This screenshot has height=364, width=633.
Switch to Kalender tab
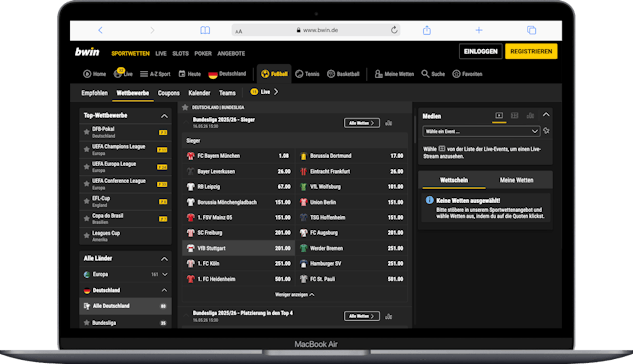coord(199,93)
